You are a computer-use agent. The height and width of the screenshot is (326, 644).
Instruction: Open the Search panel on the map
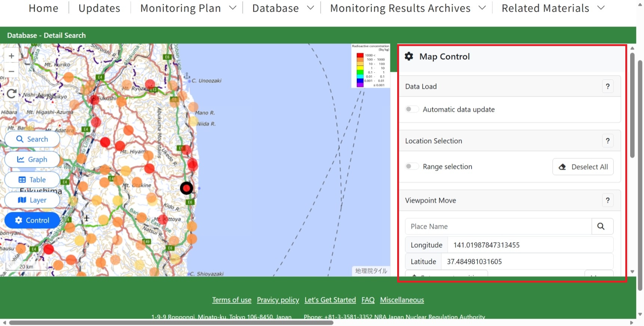tap(32, 139)
